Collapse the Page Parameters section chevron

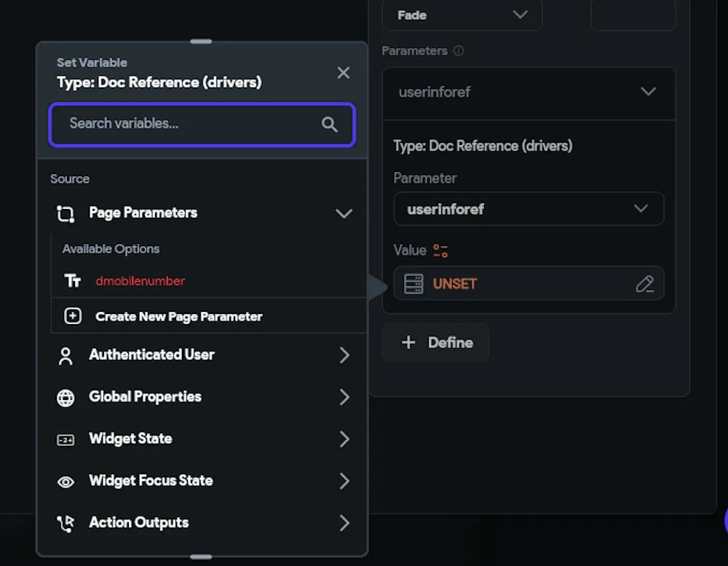[344, 213]
